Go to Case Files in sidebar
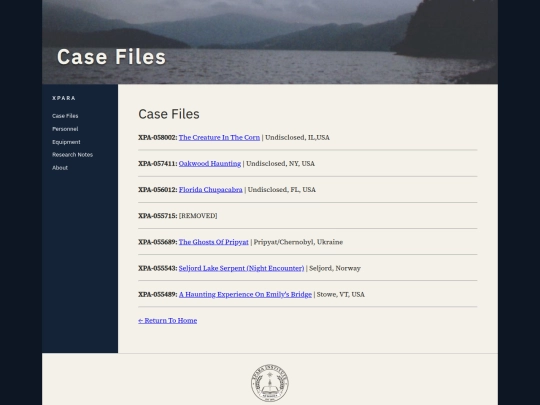 pos(65,116)
